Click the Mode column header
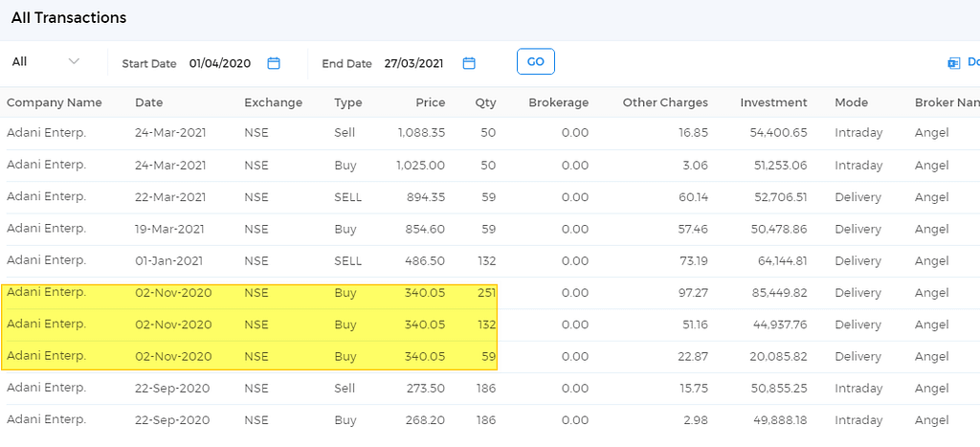980x447 pixels. click(x=851, y=102)
